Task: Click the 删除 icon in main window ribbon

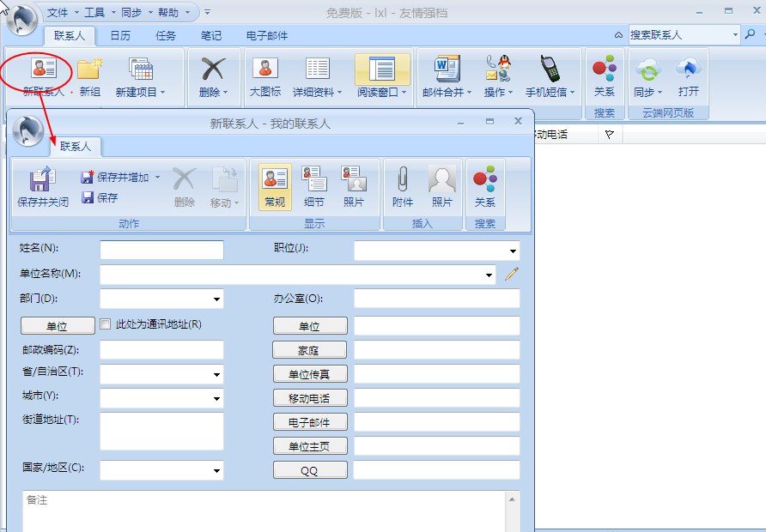Action: pyautogui.click(x=214, y=69)
